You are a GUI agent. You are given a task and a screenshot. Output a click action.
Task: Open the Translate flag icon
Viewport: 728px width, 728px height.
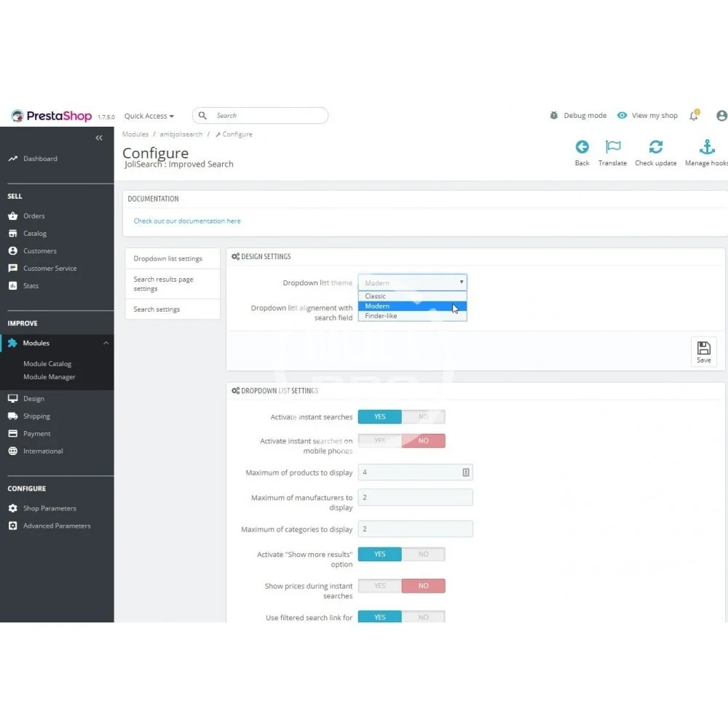click(613, 147)
